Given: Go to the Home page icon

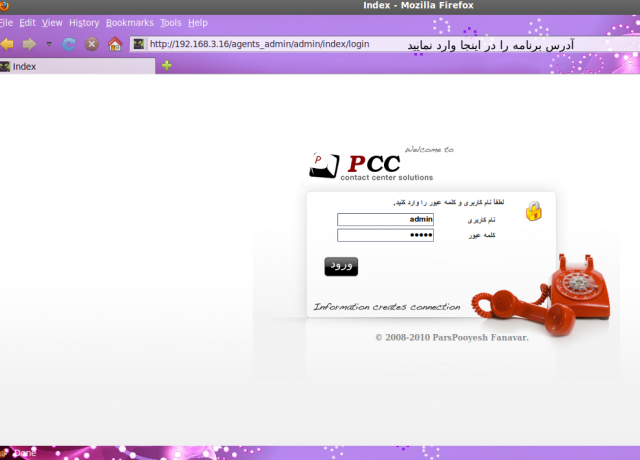Looking at the screenshot, I should pyautogui.click(x=114, y=44).
